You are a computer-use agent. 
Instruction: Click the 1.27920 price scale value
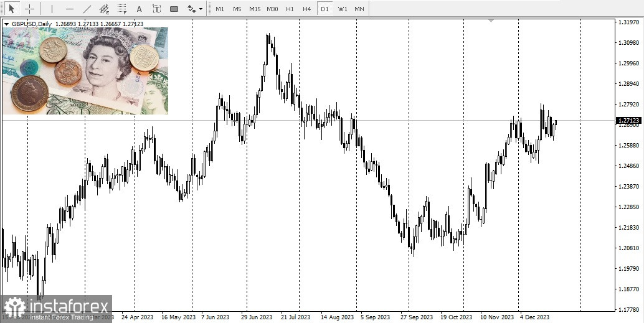coord(628,105)
